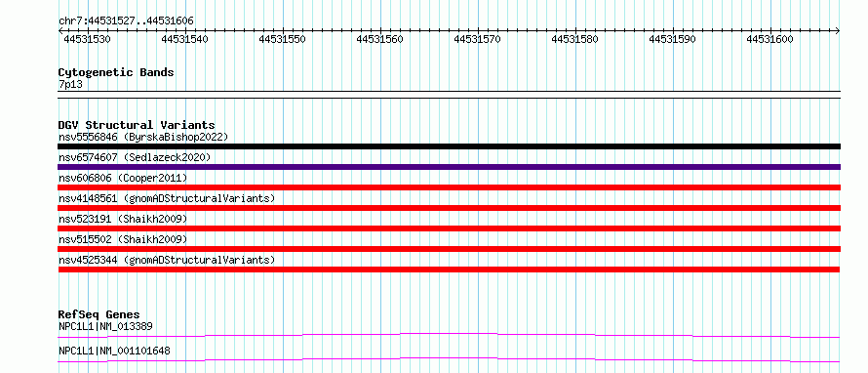Click the red bar under nsv4148561

pyautogui.click(x=449, y=208)
